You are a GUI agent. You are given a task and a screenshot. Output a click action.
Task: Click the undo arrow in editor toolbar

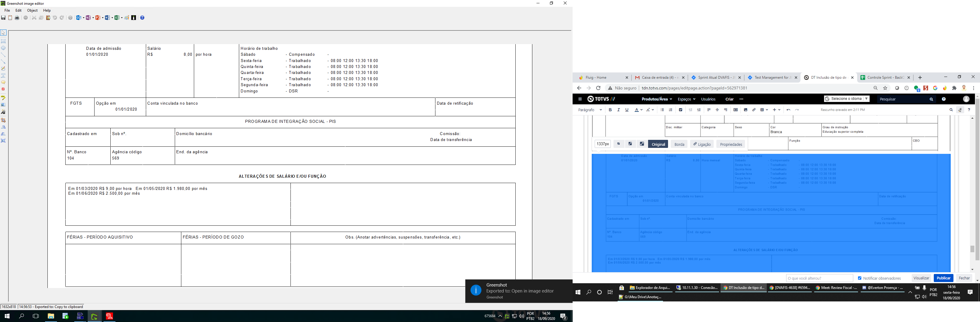tap(789, 110)
